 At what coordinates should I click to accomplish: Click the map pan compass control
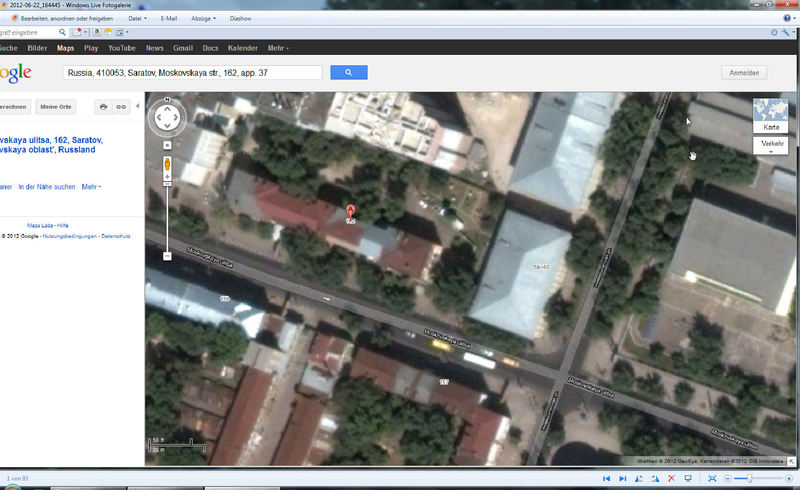(x=167, y=120)
